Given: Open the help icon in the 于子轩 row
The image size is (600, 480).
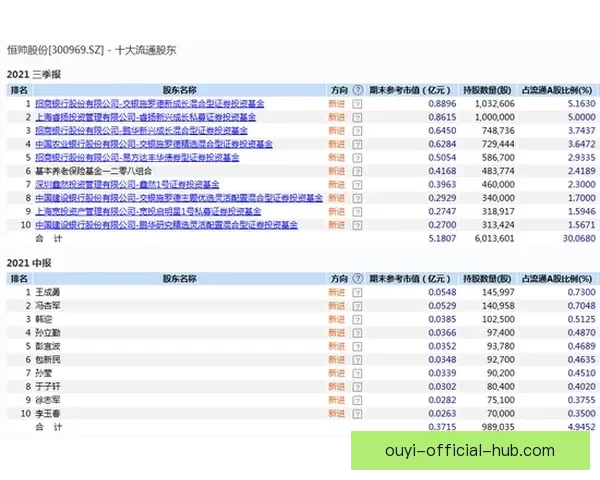Looking at the screenshot, I should [x=357, y=387].
